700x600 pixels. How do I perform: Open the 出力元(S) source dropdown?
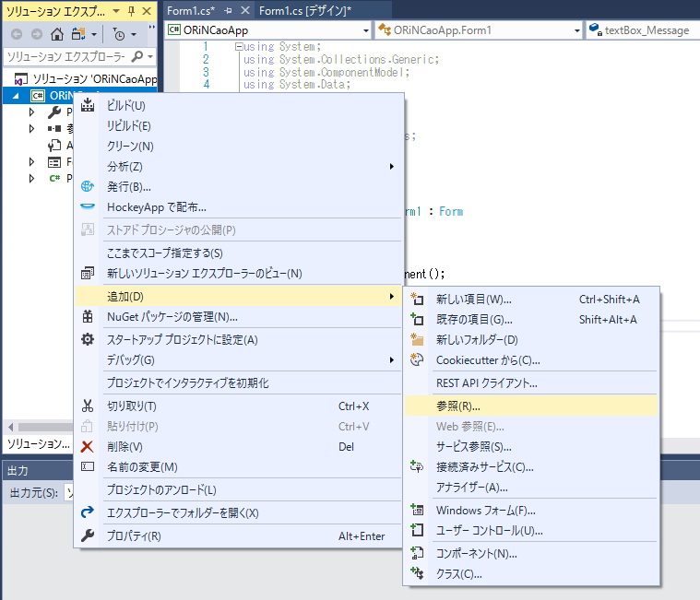point(69,492)
